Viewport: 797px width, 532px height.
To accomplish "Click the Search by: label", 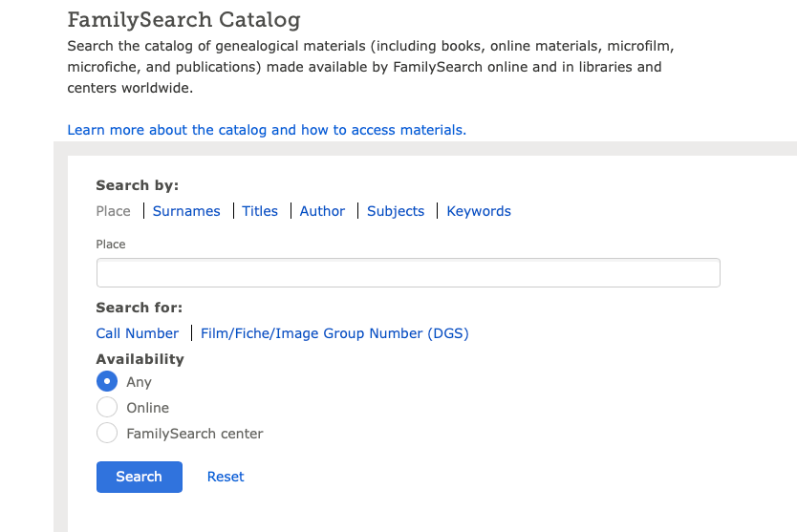I will point(138,185).
